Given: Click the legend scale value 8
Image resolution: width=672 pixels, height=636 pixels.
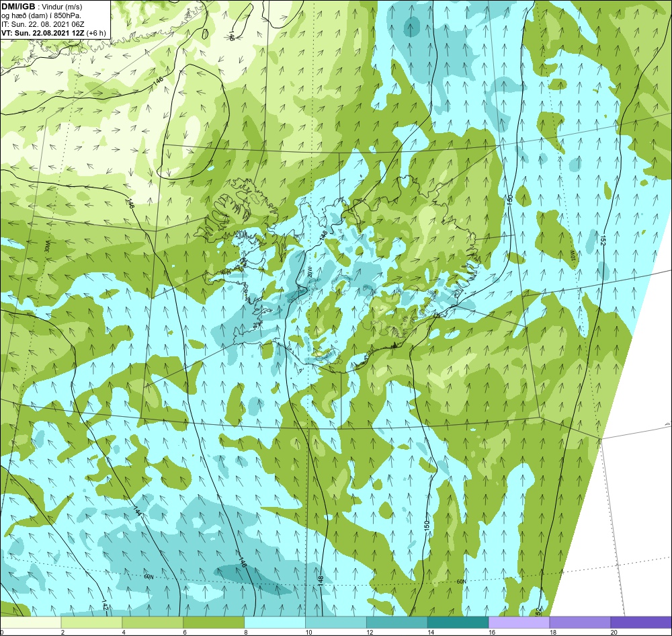Looking at the screenshot, I should (246, 632).
